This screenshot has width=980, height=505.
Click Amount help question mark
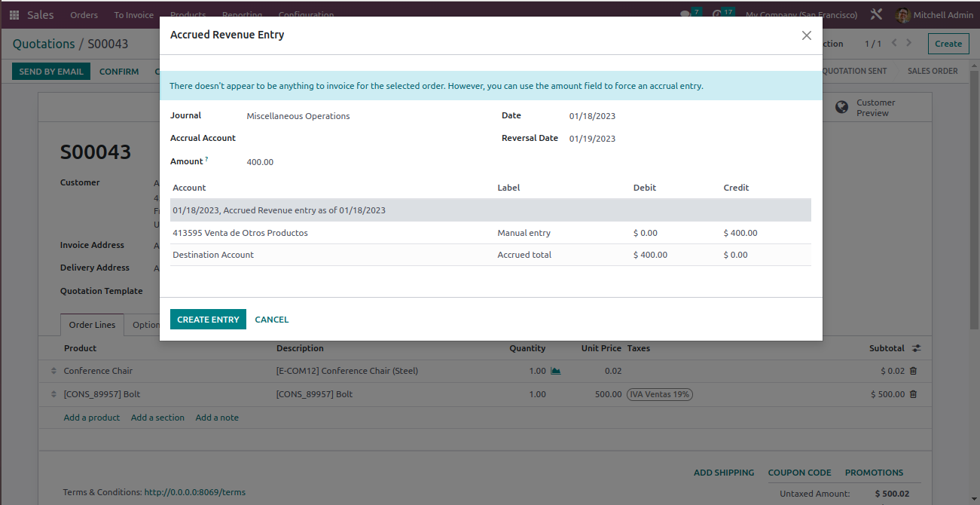click(206, 159)
